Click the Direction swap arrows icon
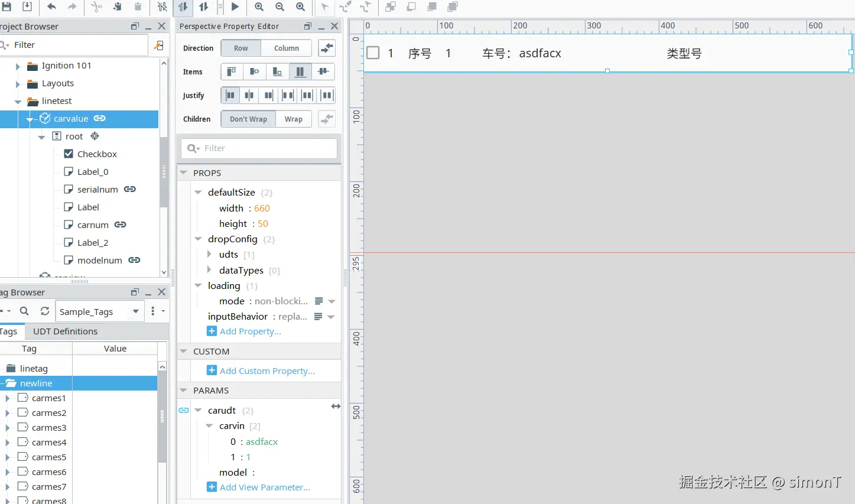 click(x=327, y=48)
